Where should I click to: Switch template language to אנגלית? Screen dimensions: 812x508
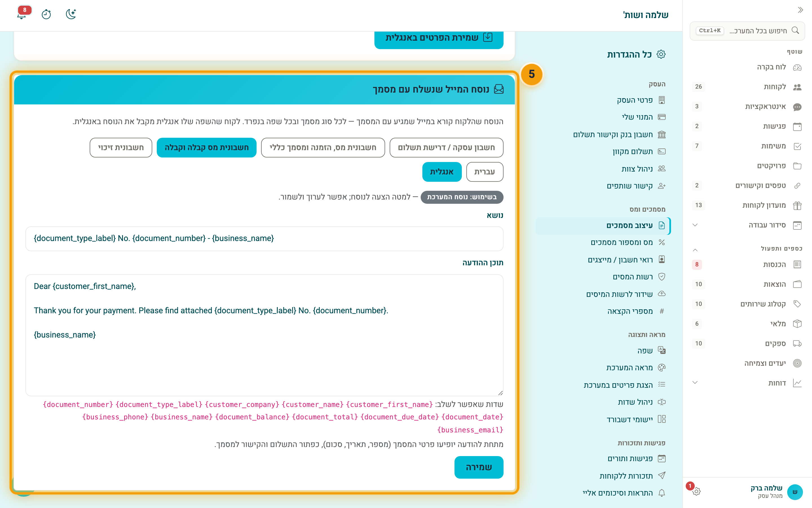click(x=442, y=172)
